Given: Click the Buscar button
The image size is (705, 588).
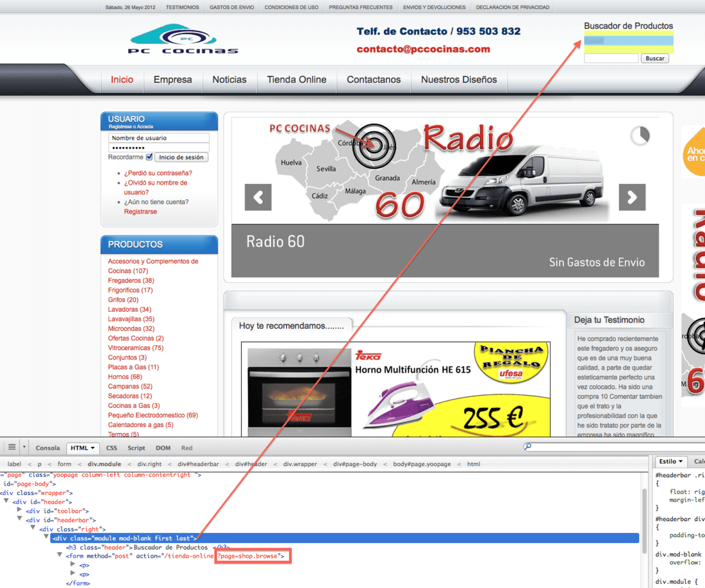Looking at the screenshot, I should (655, 58).
